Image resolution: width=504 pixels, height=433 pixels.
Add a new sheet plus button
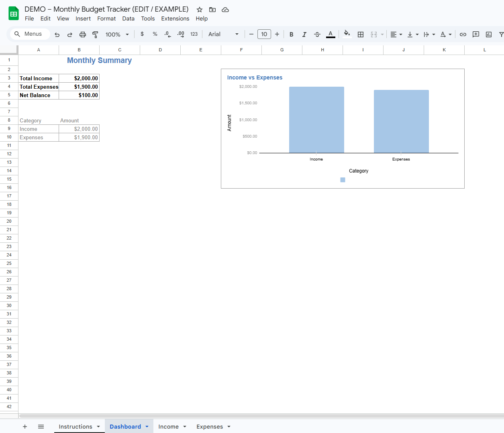click(x=25, y=427)
